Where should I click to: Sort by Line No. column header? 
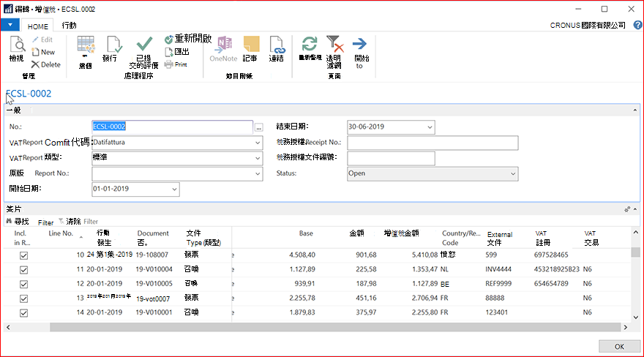point(61,233)
